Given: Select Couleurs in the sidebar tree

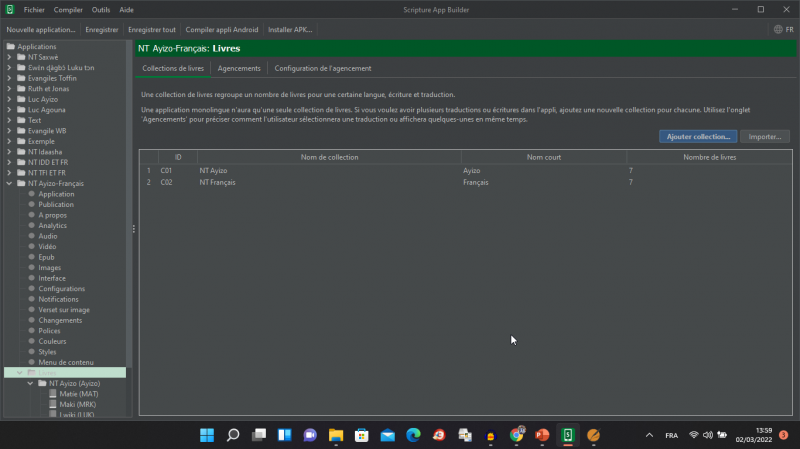Looking at the screenshot, I should (51, 341).
